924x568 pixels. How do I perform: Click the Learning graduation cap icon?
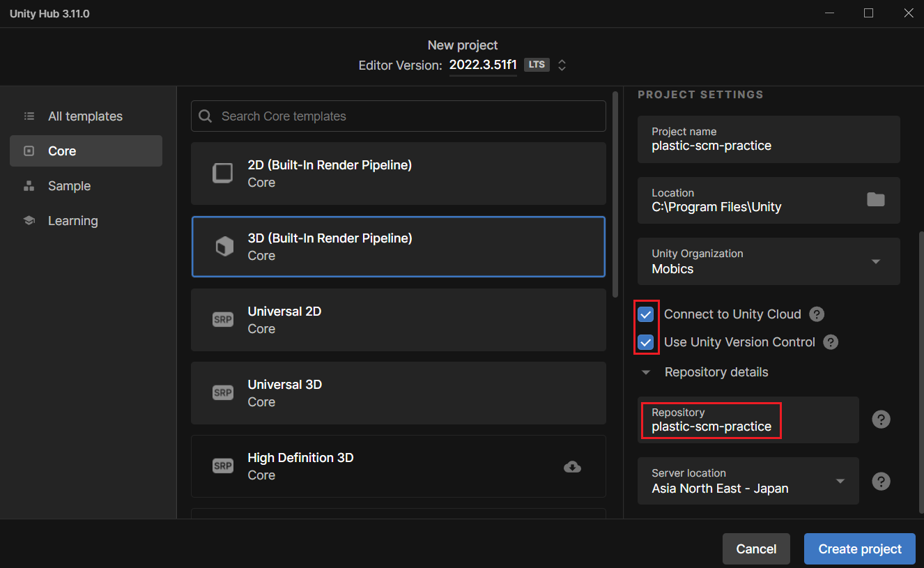(29, 221)
